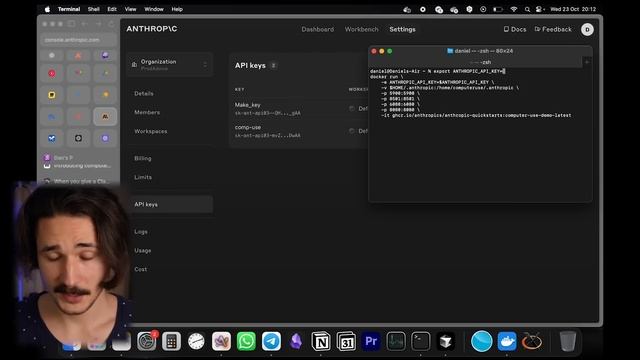The width and height of the screenshot is (640, 360).
Task: Select API keys in the sidebar
Action: pyautogui.click(x=171, y=204)
